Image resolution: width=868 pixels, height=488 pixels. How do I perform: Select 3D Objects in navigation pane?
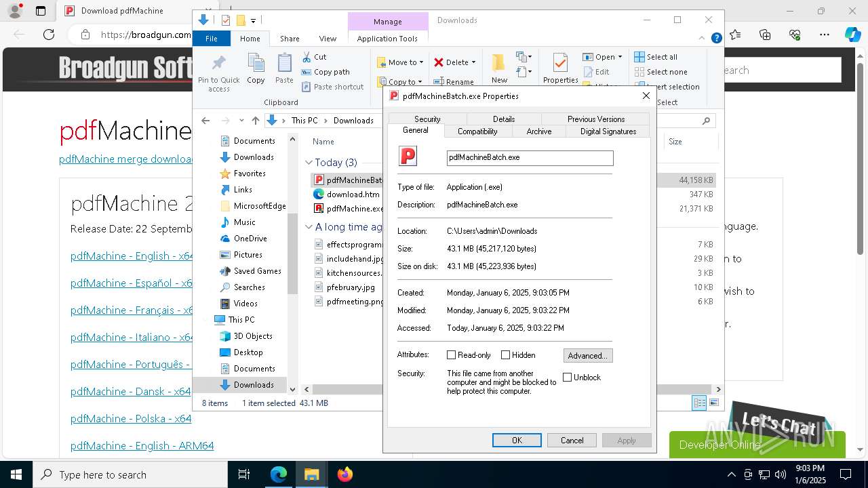253,336
